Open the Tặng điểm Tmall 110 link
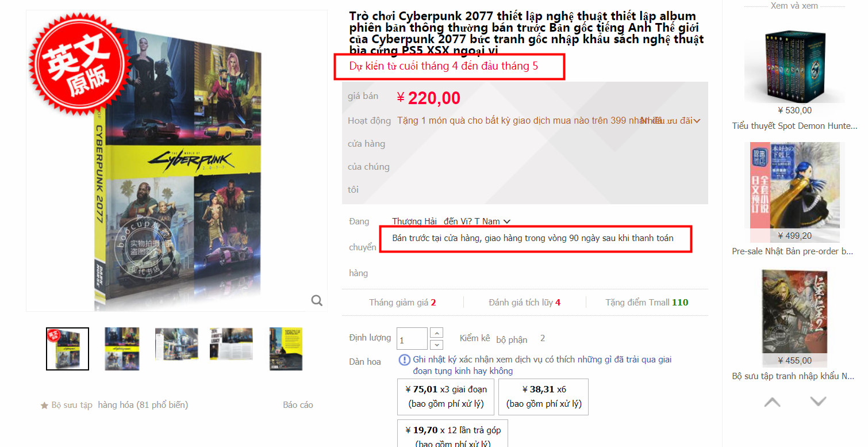The width and height of the screenshot is (868, 447). click(x=647, y=303)
